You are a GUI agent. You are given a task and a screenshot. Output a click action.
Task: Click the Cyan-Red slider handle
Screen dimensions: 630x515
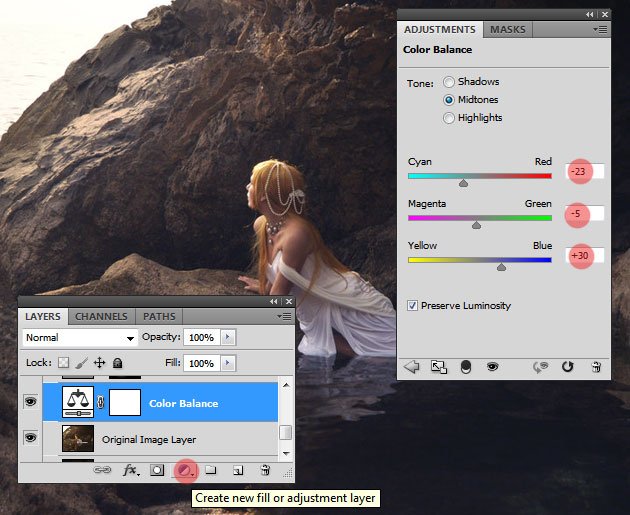click(463, 184)
